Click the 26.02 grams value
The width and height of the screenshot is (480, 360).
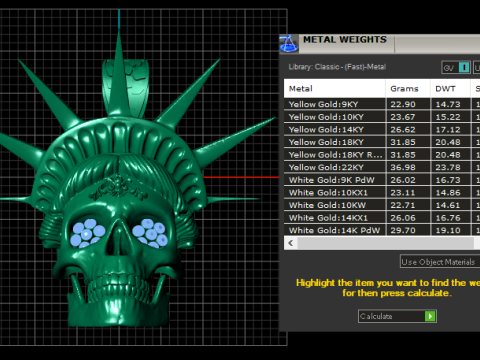click(x=403, y=180)
